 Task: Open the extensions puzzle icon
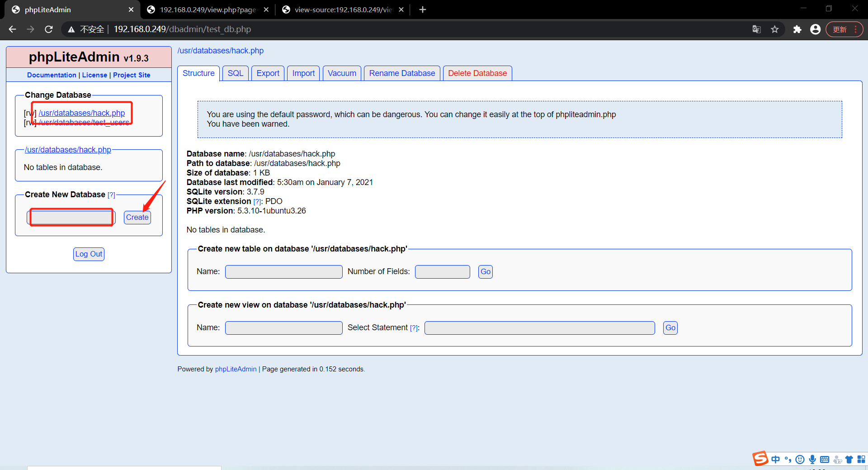pos(797,29)
